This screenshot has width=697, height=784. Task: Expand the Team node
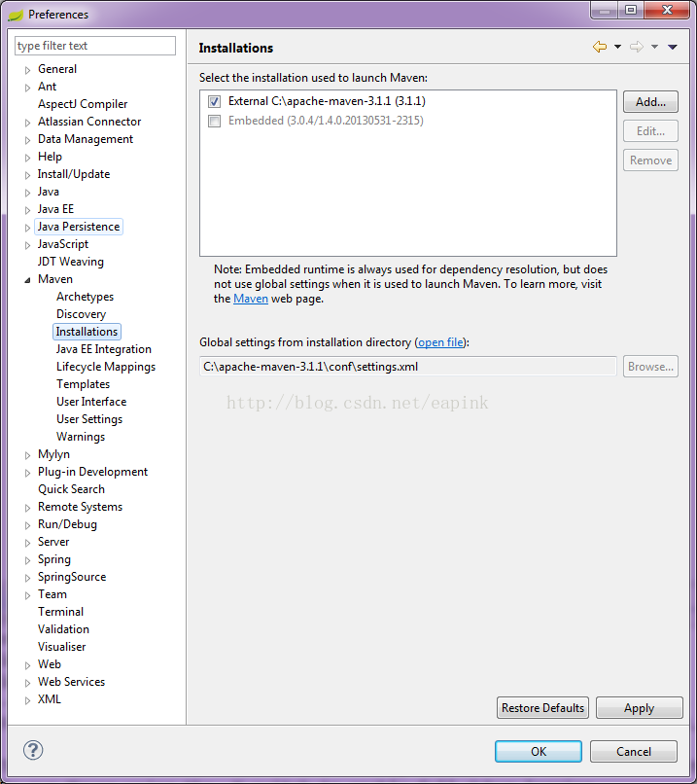point(28,595)
